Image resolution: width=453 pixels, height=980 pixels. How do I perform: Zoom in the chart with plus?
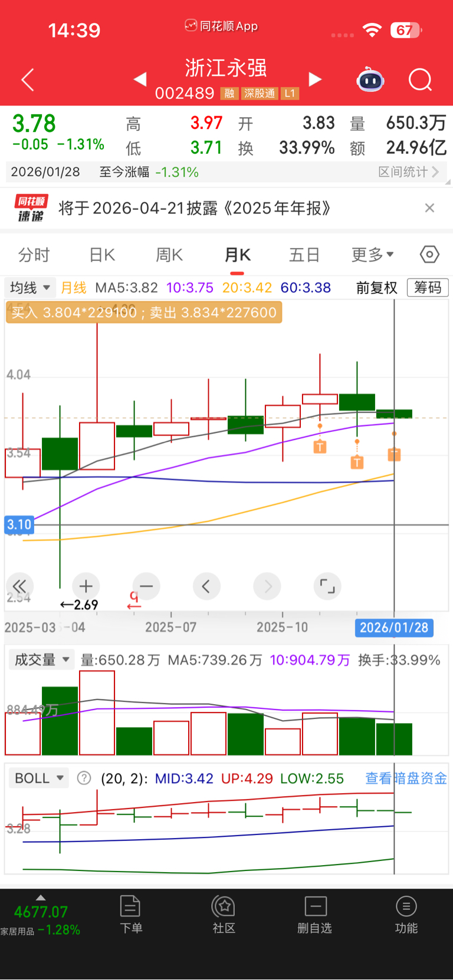point(86,586)
